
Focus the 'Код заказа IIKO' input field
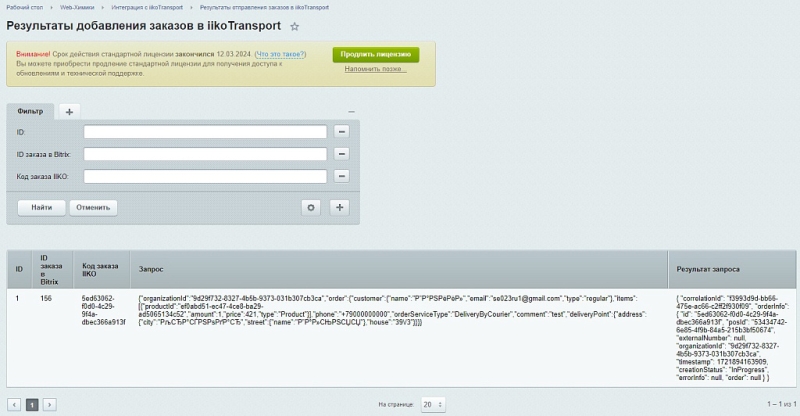coord(205,177)
